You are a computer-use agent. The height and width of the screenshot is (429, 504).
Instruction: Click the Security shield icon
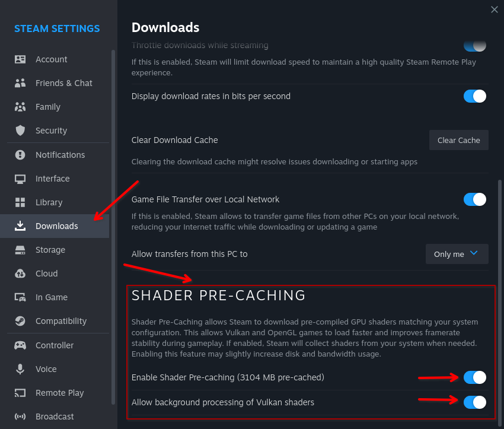(x=20, y=131)
